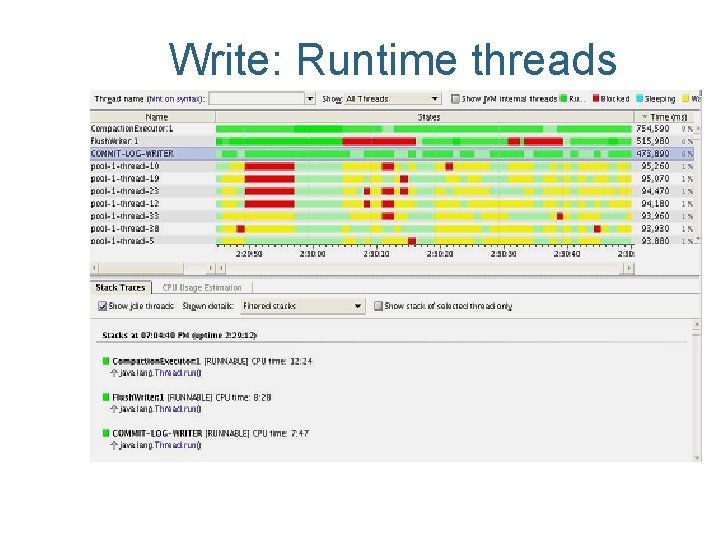The height and width of the screenshot is (540, 720).
Task: Select the pool-1-thread-23 row
Action: pos(392,191)
